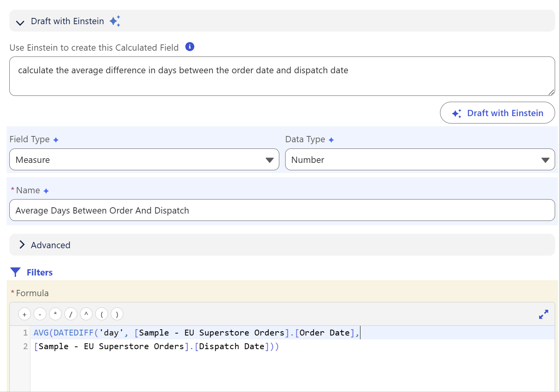Click line number 2 in the formula gutter

(x=25, y=346)
